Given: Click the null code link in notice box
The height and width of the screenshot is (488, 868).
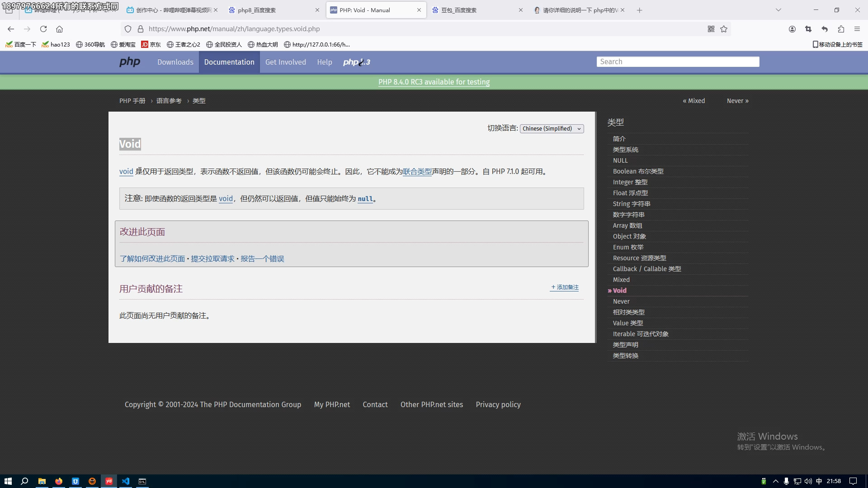Looking at the screenshot, I should point(365,198).
